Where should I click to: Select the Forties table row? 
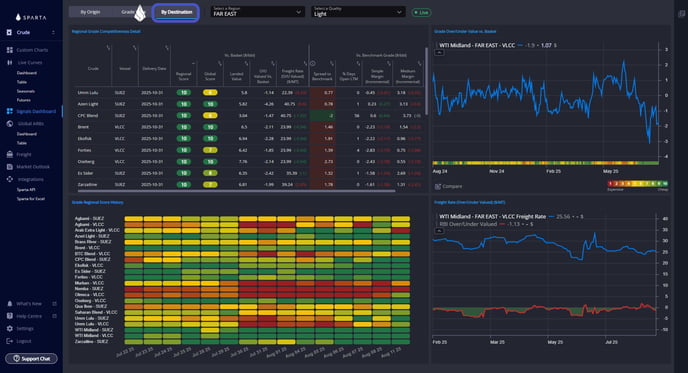point(248,150)
